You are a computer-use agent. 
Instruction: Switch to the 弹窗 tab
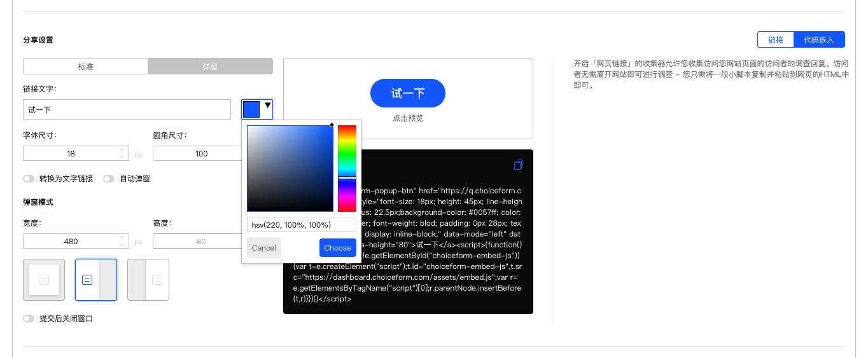pos(210,66)
